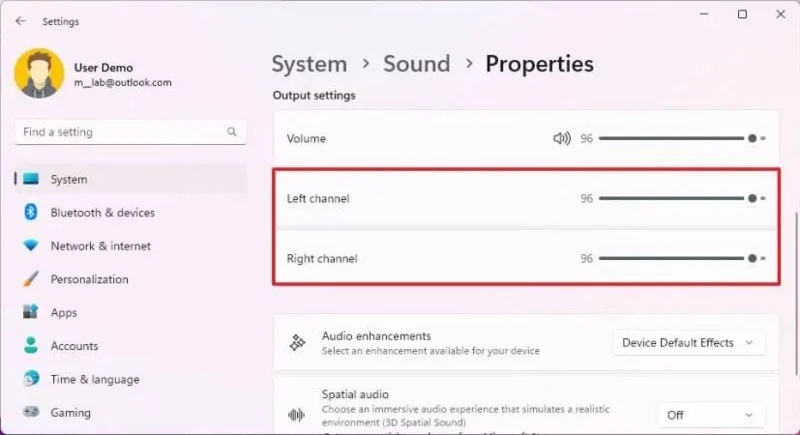
Task: Navigate to System in the breadcrumb
Action: [309, 64]
